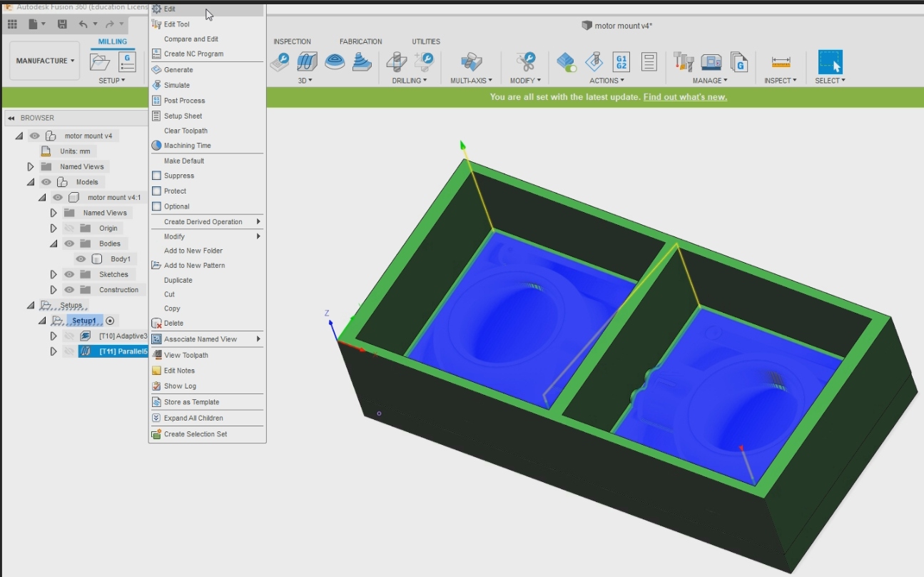
Task: Expand the Sketches folder
Action: (x=54, y=274)
